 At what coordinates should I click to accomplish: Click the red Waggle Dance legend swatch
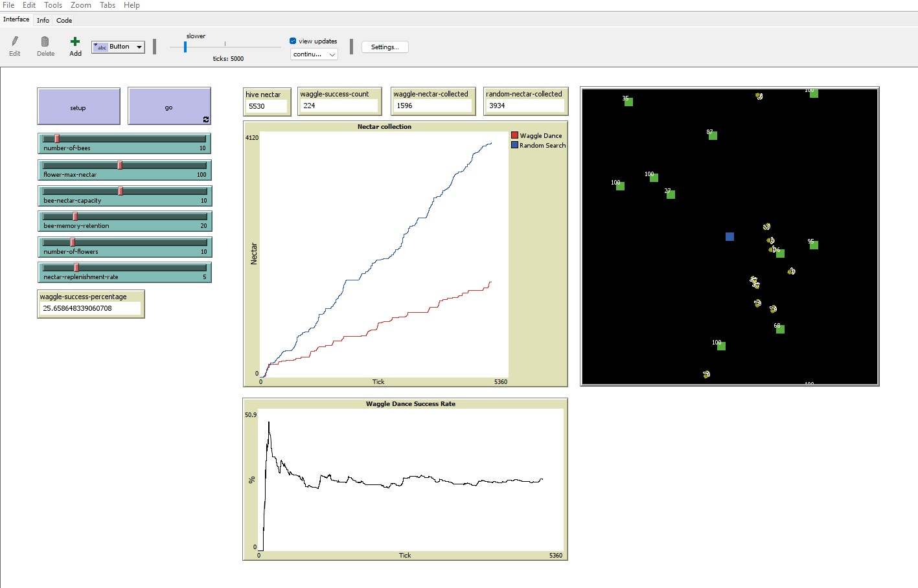[x=515, y=135]
